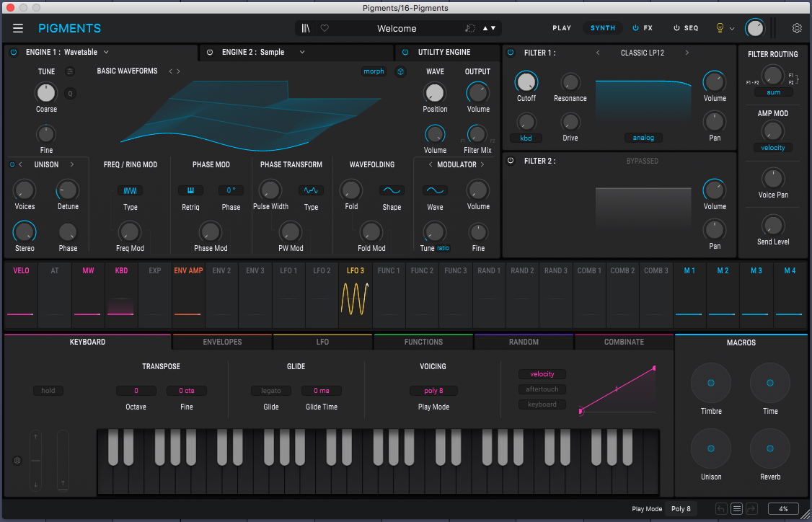
Task: Select the LFO 3 modulation slot
Action: [356, 295]
